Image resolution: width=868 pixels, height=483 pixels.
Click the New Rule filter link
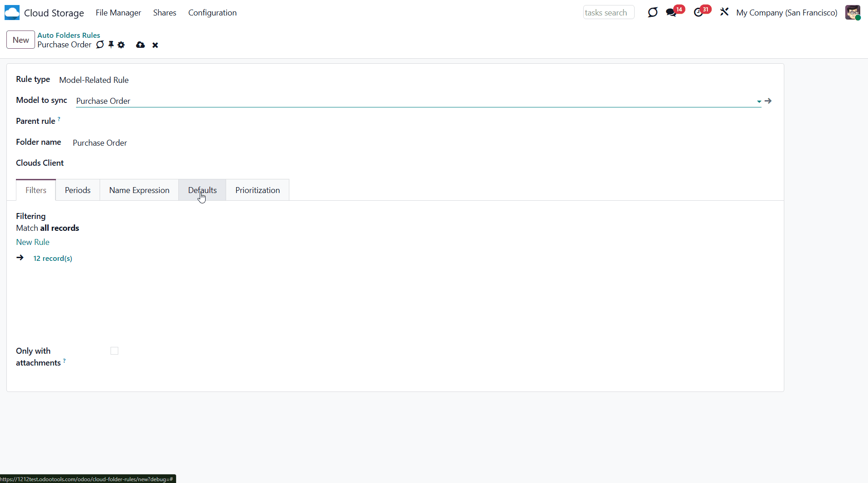[x=33, y=242]
